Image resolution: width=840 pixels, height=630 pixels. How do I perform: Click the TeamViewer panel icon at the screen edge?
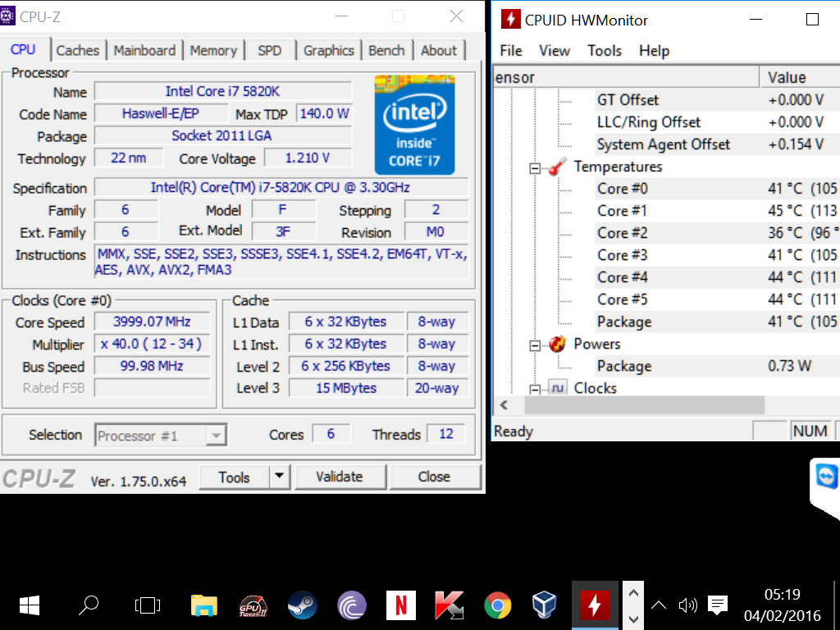point(826,476)
